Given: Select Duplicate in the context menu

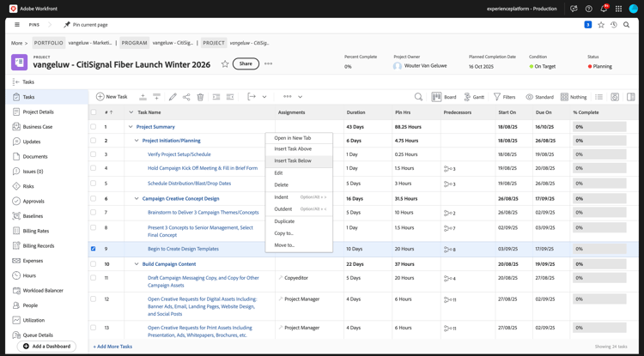Looking at the screenshot, I should (x=284, y=221).
